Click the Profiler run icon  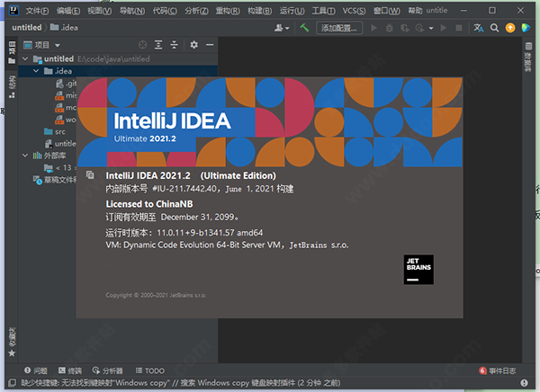click(419, 28)
